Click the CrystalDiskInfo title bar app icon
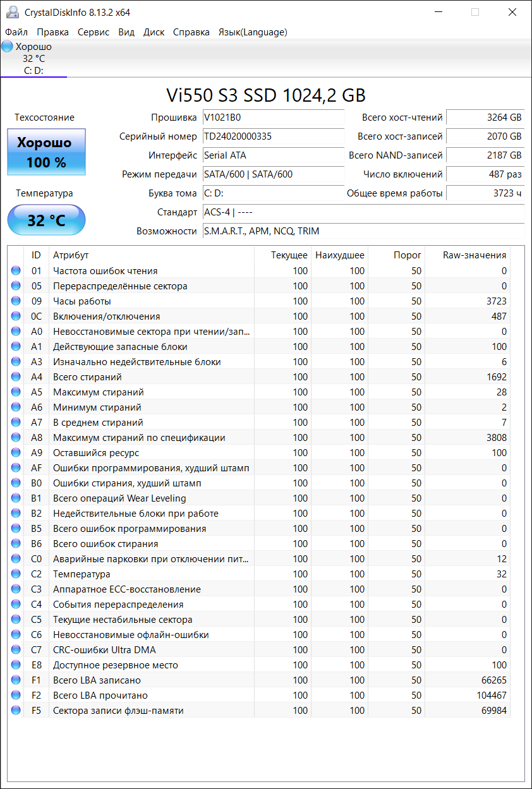 pos(13,12)
